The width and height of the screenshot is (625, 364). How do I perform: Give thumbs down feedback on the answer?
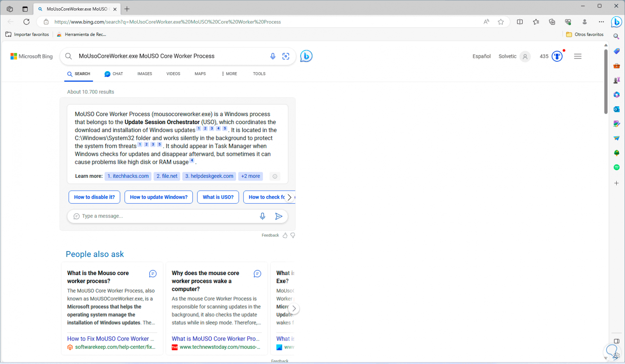293,235
